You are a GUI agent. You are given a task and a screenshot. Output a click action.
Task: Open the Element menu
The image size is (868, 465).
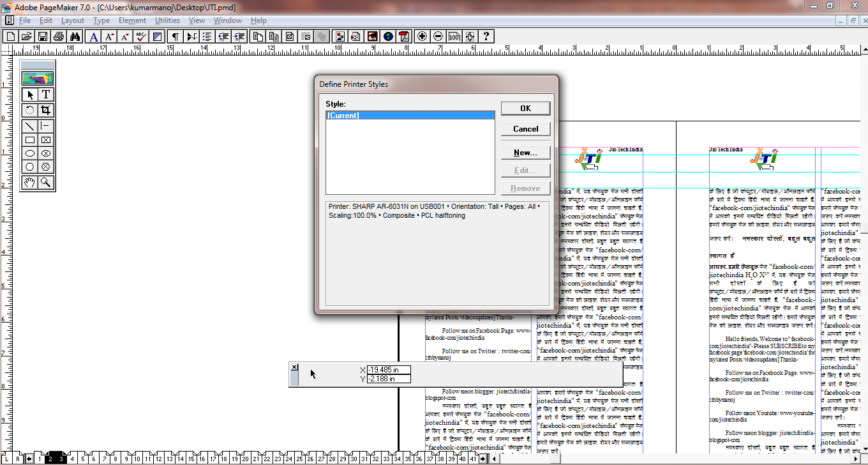(132, 20)
